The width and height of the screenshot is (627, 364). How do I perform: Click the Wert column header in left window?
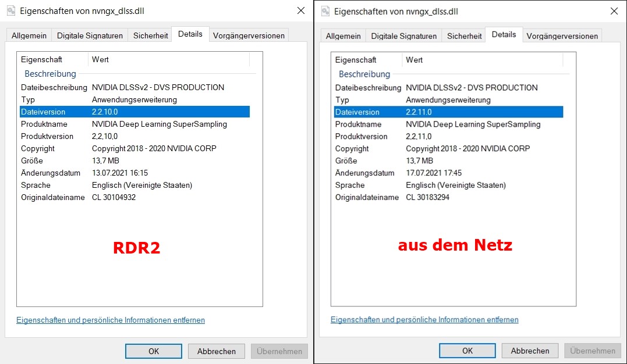click(169, 59)
